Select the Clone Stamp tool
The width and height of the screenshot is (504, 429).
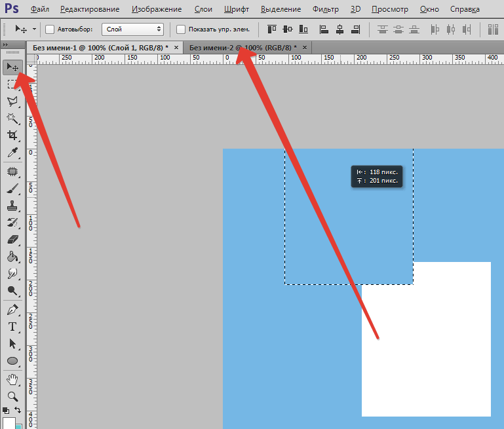click(x=12, y=206)
